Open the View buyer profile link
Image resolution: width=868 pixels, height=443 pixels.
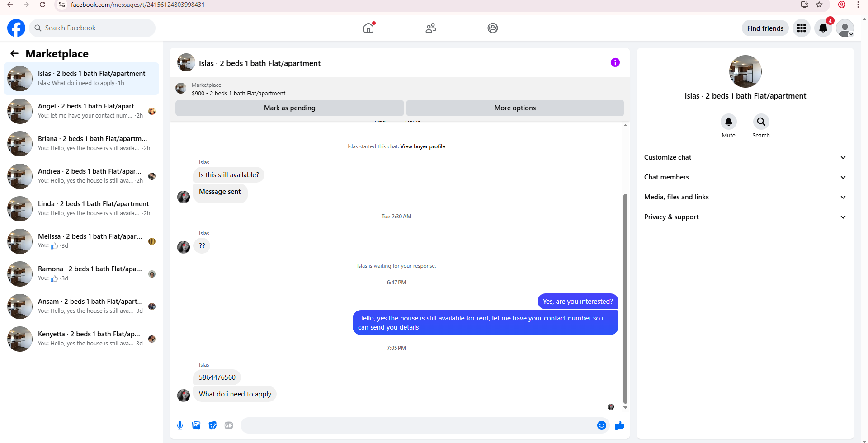tap(423, 146)
